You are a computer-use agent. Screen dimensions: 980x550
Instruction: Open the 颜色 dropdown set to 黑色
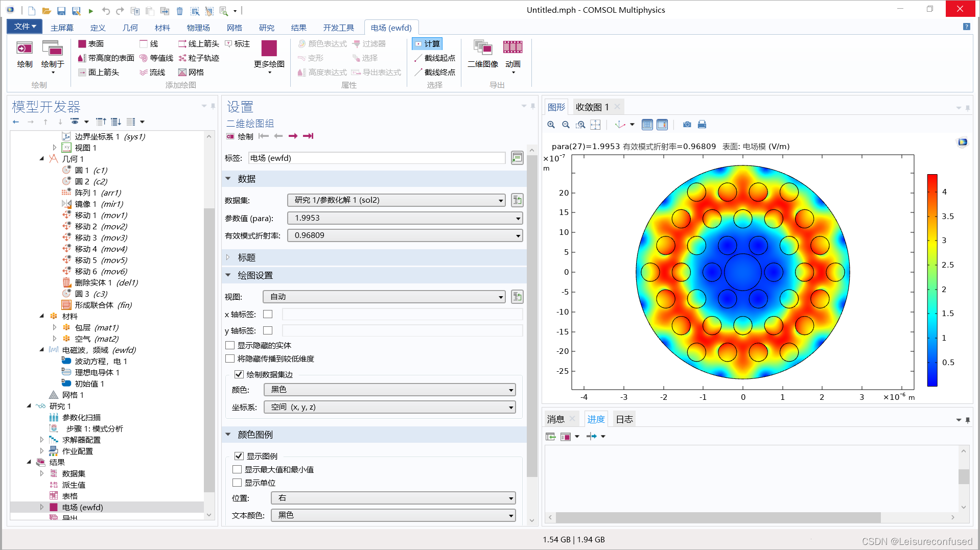[x=390, y=390]
